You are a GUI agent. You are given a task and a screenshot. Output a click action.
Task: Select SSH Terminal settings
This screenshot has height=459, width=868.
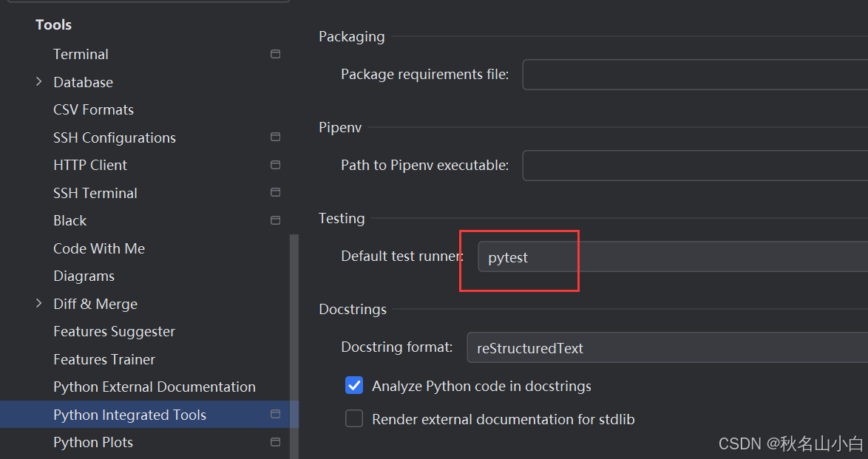95,193
